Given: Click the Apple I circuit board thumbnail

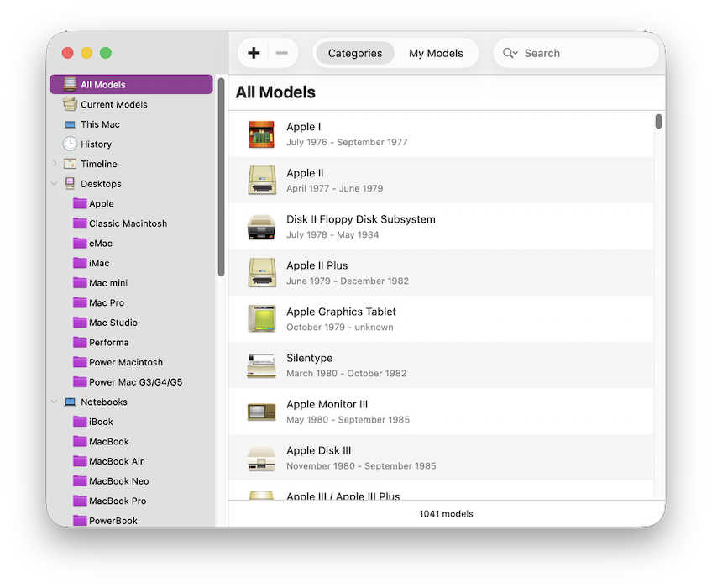Looking at the screenshot, I should [262, 134].
